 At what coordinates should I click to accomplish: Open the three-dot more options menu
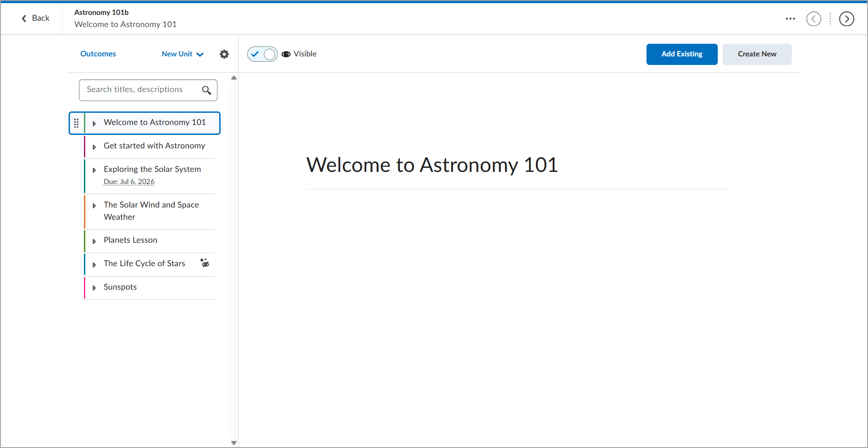click(x=790, y=18)
